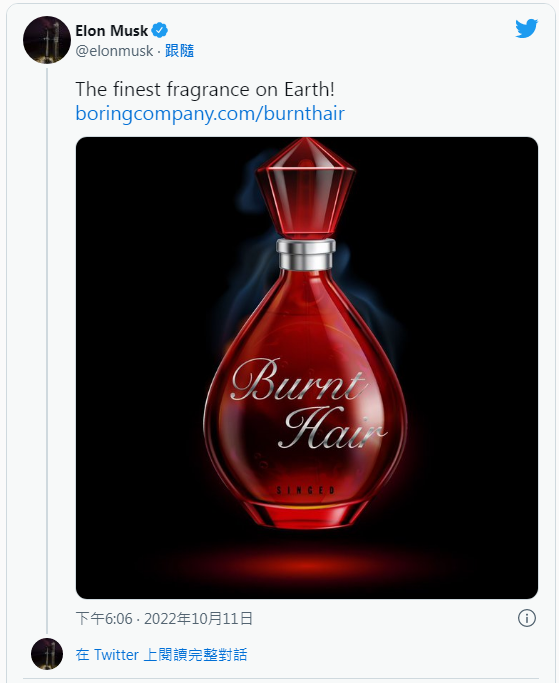Click the small avatar beside the conversation link
Image resolution: width=559 pixels, height=683 pixels.
pos(47,654)
